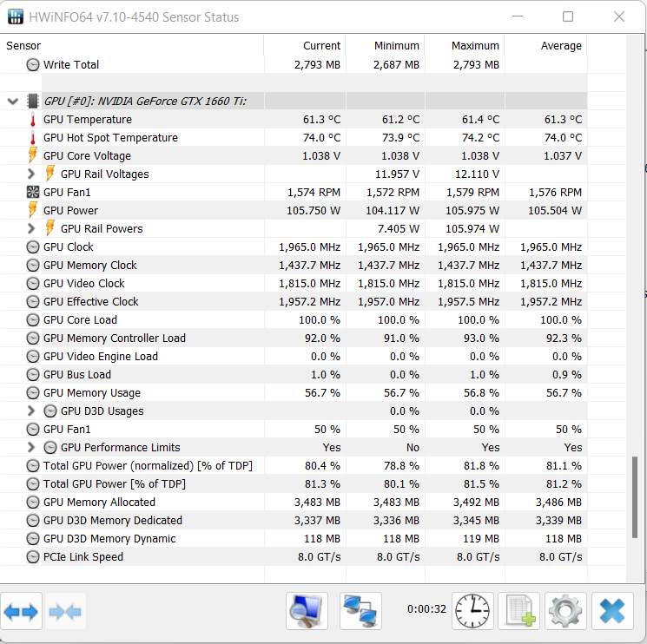Click the shrink columns arrows button

click(x=65, y=611)
